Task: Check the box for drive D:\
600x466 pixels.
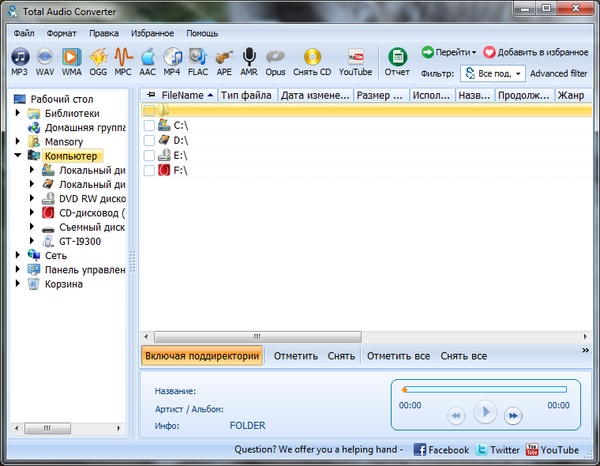Action: pos(149,141)
